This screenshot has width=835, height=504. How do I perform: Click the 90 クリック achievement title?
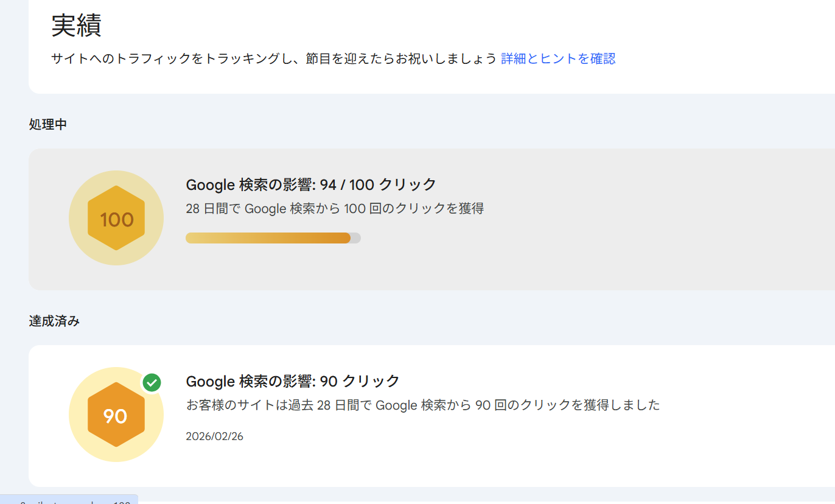293,381
